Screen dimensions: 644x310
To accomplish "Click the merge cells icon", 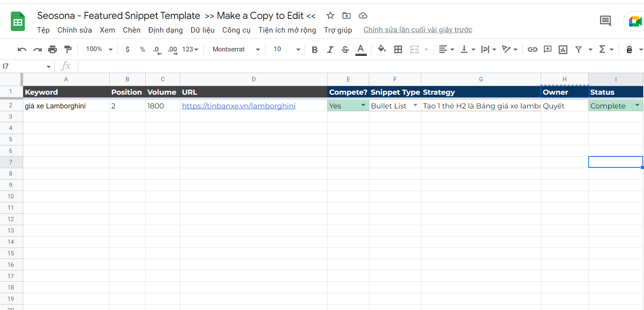I will (414, 50).
